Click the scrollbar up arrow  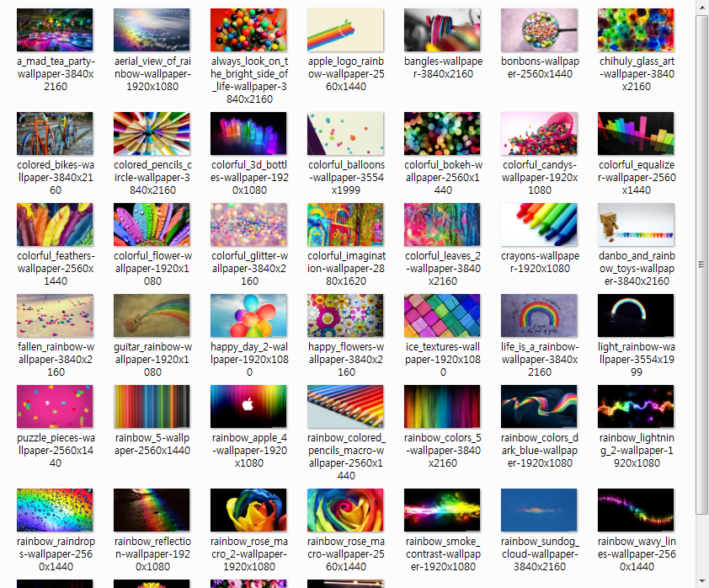coord(701,7)
